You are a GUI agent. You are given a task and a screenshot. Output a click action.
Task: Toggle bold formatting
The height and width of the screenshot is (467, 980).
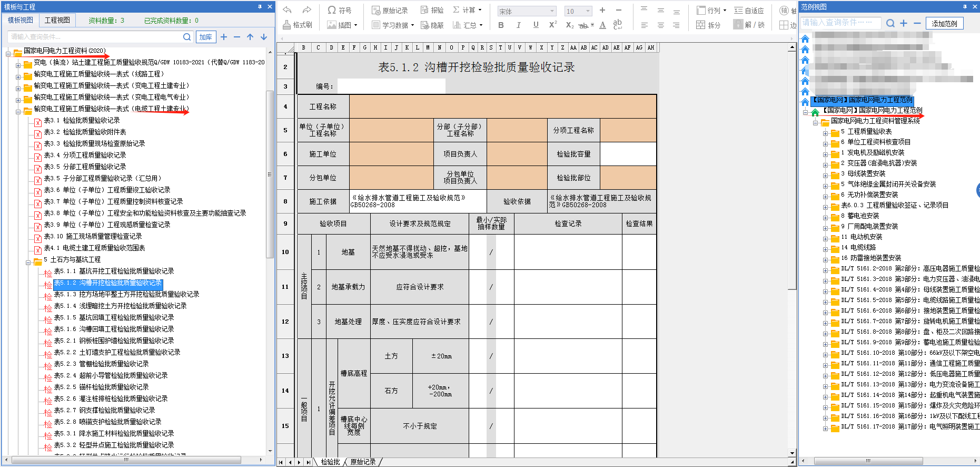point(501,25)
